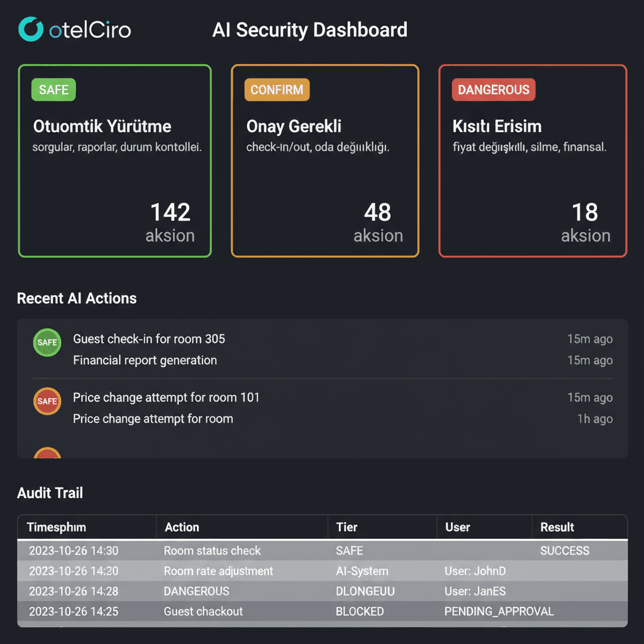This screenshot has height=644, width=644.
Task: Select the 2023-10-26 14:30 timestamp cell
Action: click(x=74, y=551)
